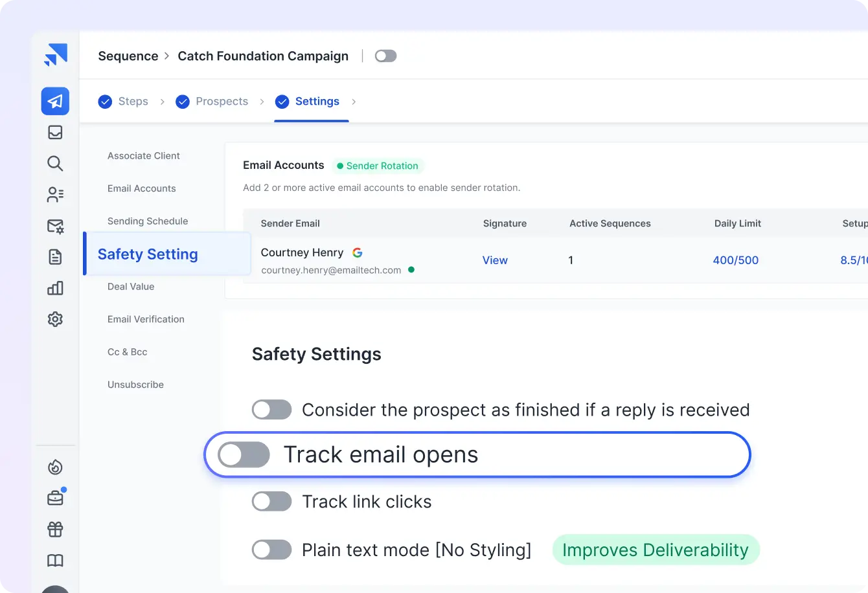868x593 pixels.
Task: Enable Track link clicks
Action: coord(271,501)
